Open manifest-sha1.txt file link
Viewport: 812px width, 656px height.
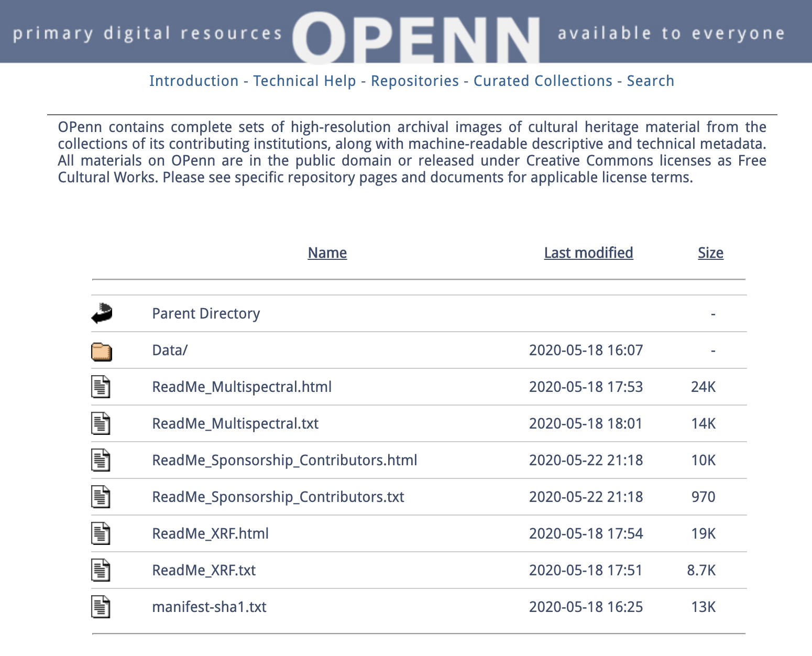click(x=209, y=607)
